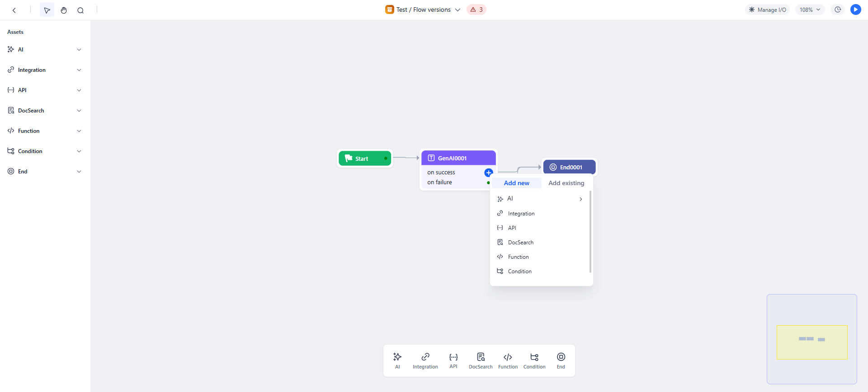The image size is (868, 392).
Task: Add Function node from bottom toolbar
Action: 508,360
